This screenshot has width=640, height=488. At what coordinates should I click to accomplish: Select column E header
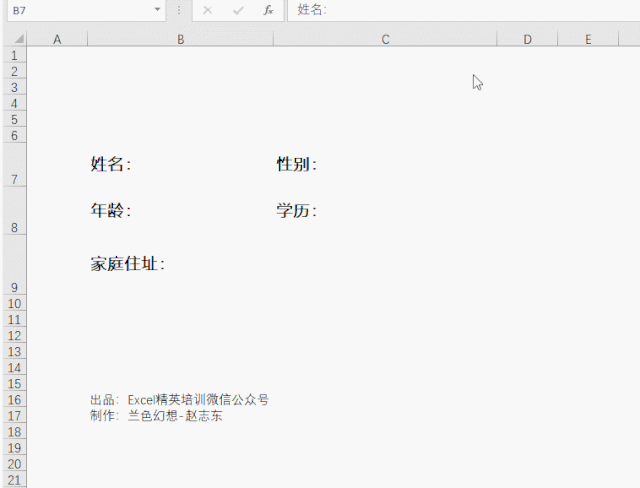(x=588, y=39)
